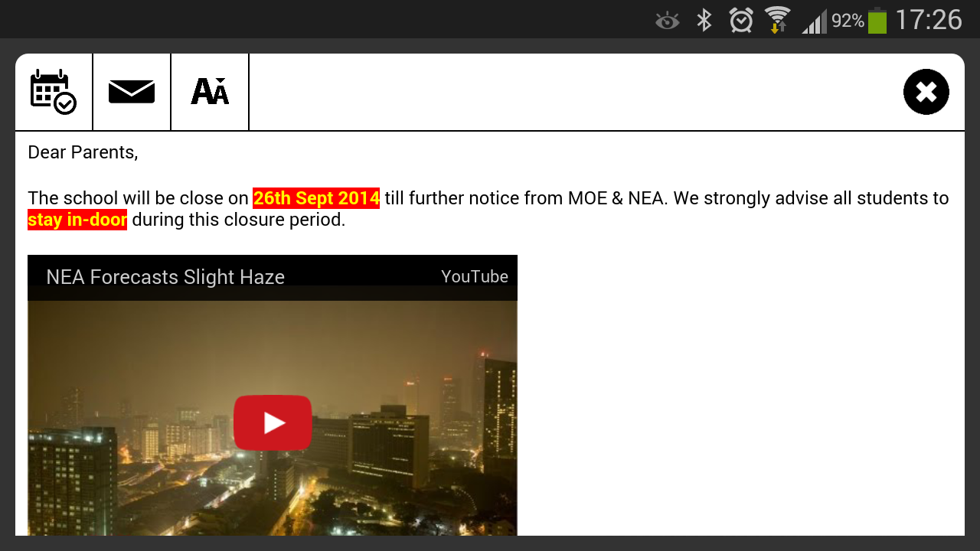
Task: Tap the Dear Parents greeting line
Action: [83, 152]
